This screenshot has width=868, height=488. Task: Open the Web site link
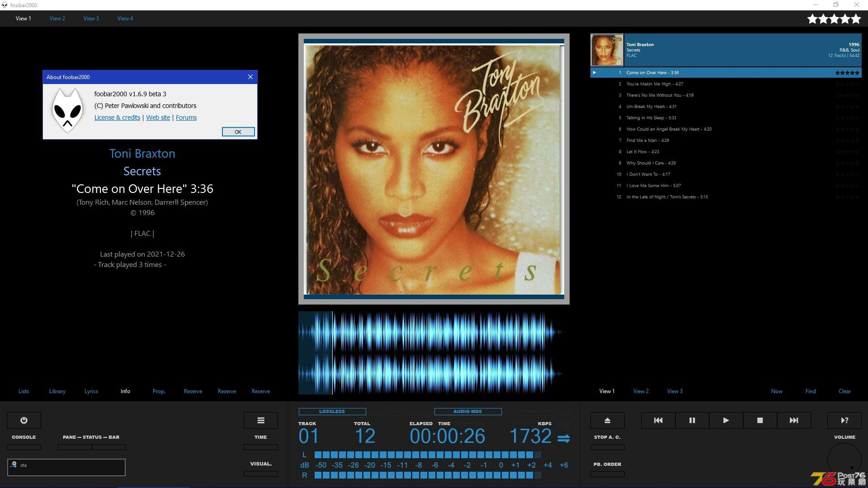158,117
